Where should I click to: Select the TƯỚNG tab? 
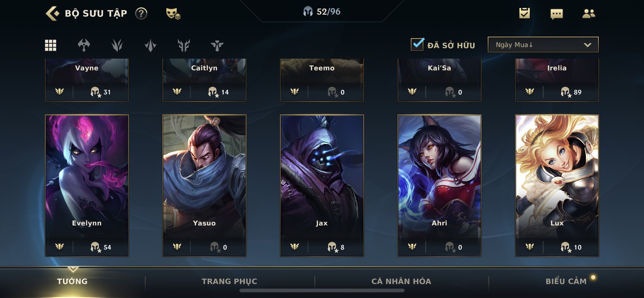(72, 281)
